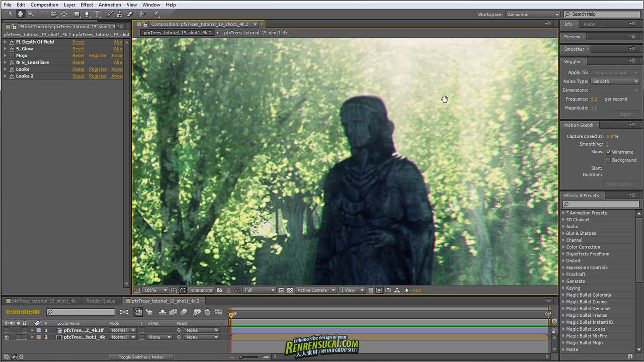
Task: Select the Brush tool
Action: coord(110,14)
